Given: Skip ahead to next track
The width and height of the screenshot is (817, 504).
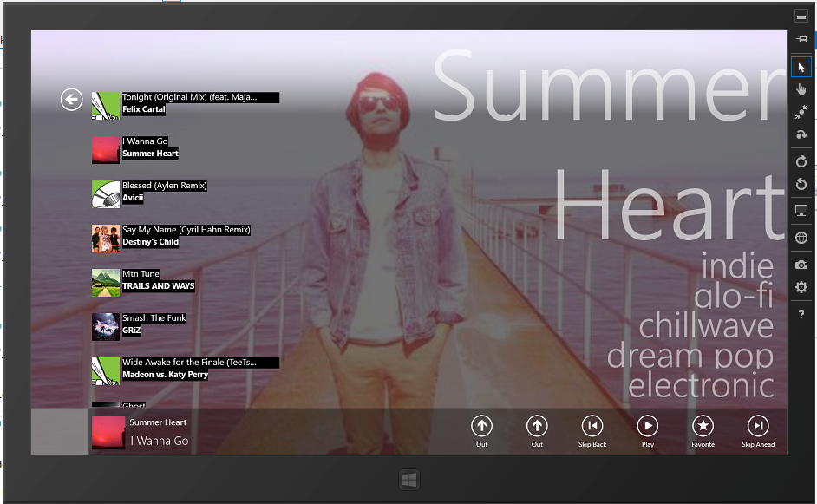Looking at the screenshot, I should [x=758, y=425].
